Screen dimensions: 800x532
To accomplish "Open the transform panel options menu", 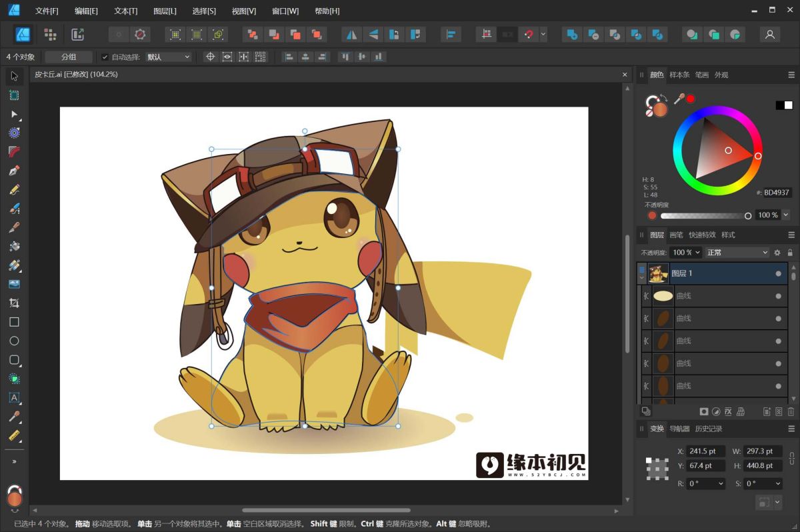I will tap(791, 429).
